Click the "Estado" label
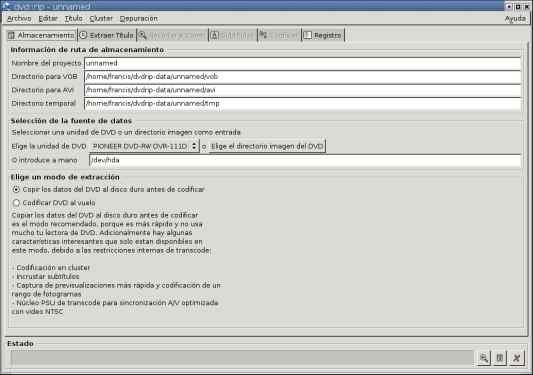 tap(20, 343)
